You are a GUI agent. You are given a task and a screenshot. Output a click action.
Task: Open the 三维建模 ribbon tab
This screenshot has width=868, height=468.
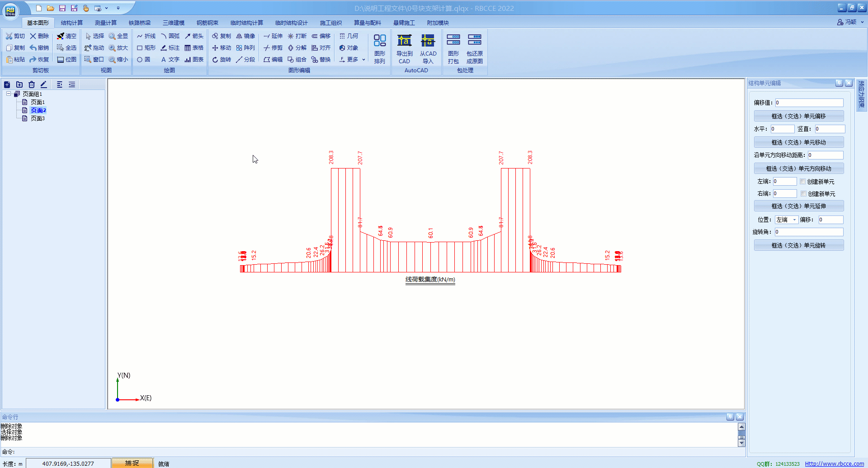coord(174,23)
